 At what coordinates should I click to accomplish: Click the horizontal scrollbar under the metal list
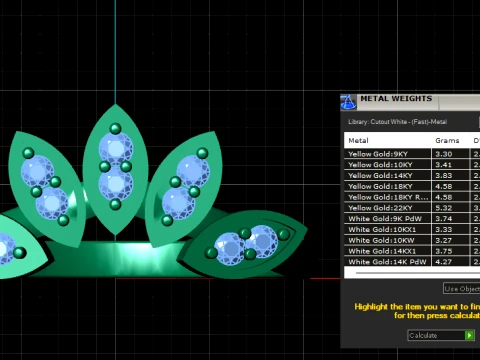(417, 273)
